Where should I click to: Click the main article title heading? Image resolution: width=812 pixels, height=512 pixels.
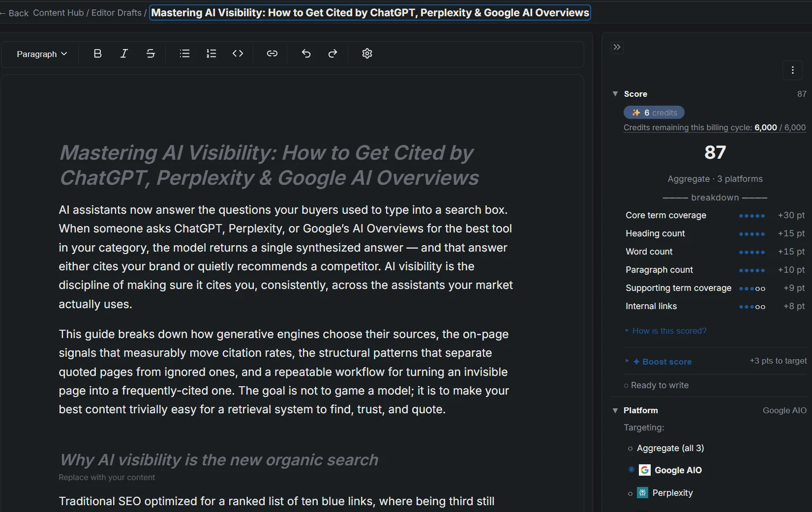coord(269,165)
